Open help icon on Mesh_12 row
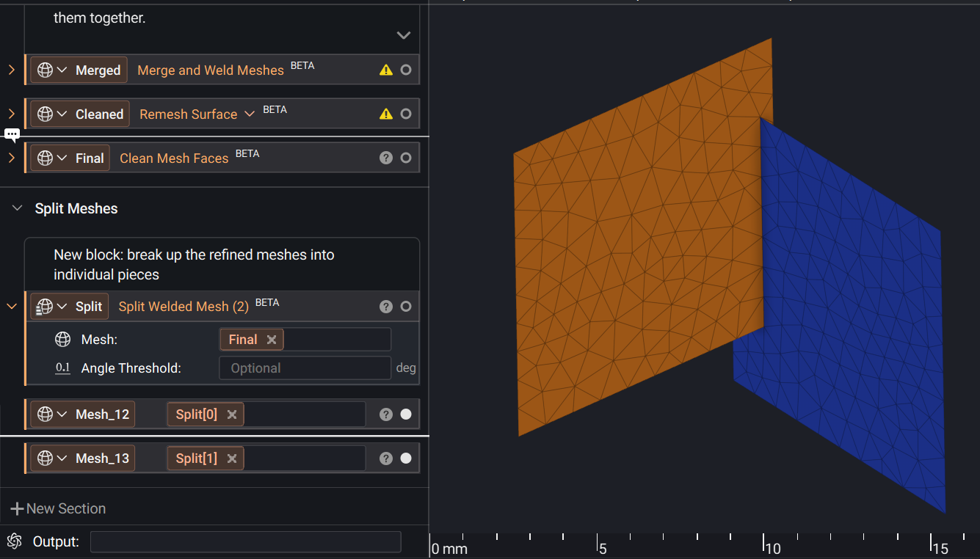Image resolution: width=980 pixels, height=559 pixels. 386,414
